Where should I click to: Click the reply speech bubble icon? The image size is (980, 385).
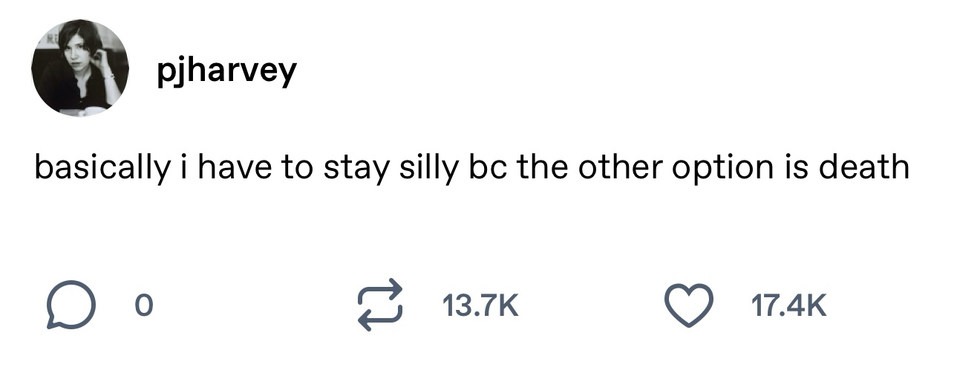(72, 305)
